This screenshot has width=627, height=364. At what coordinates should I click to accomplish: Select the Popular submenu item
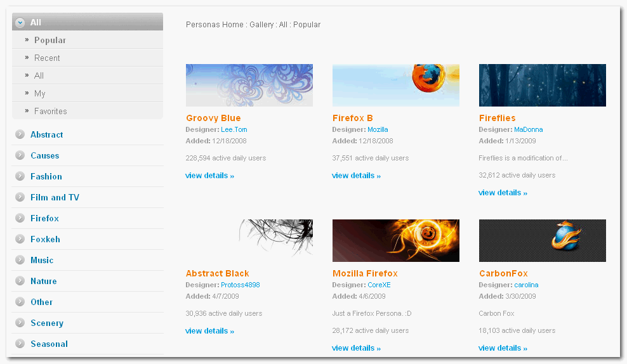point(50,40)
